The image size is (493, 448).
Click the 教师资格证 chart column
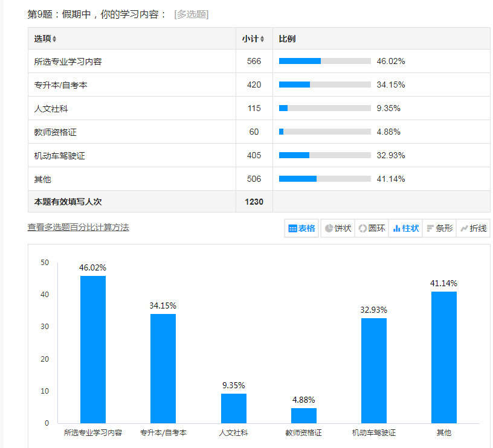pos(304,415)
